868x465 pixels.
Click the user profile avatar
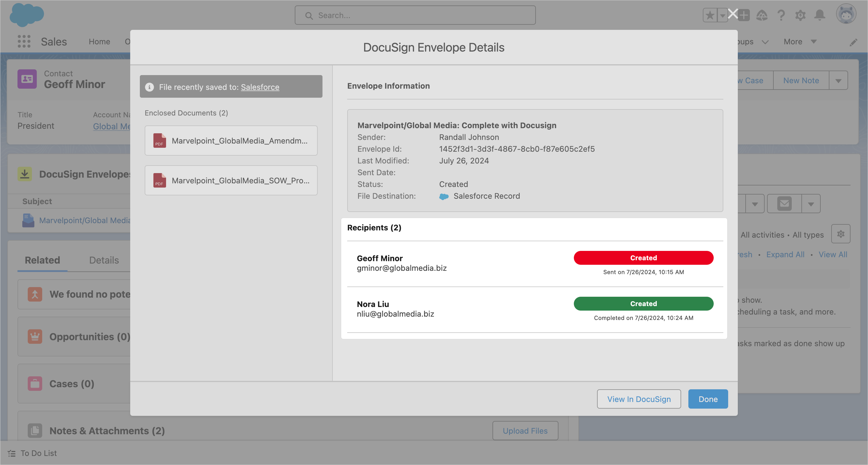pyautogui.click(x=846, y=14)
